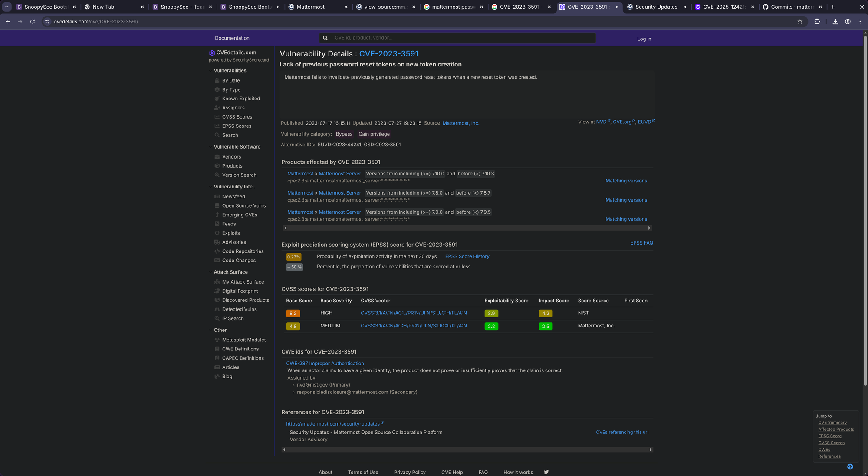Open the Twitter icon in the footer
Viewport: 868px width, 476px height.
tap(546, 472)
